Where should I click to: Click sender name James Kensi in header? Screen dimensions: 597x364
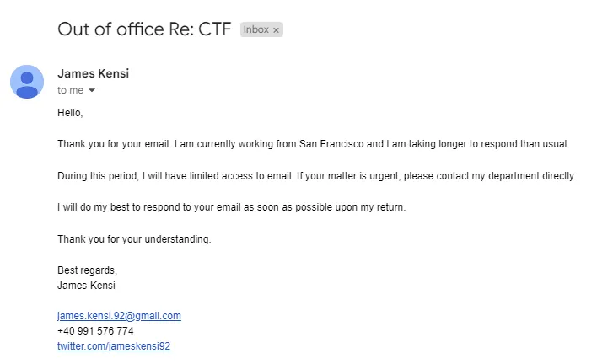(x=93, y=73)
